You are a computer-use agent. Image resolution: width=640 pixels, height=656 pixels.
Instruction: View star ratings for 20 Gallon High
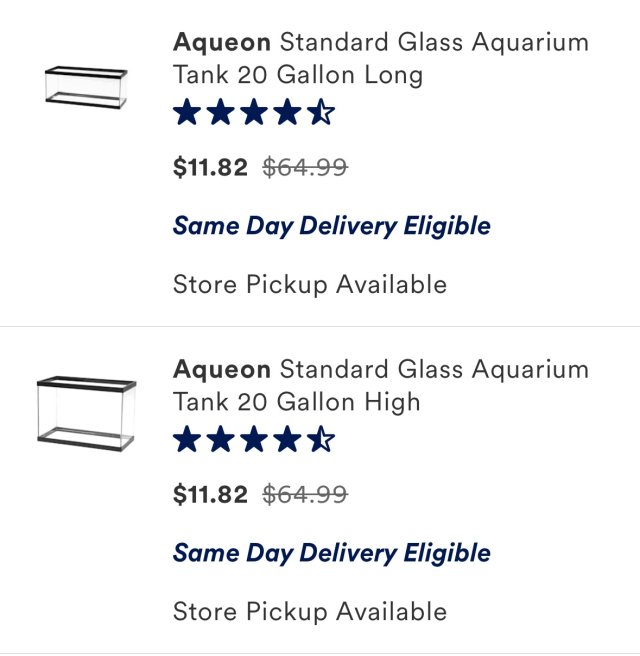254,439
